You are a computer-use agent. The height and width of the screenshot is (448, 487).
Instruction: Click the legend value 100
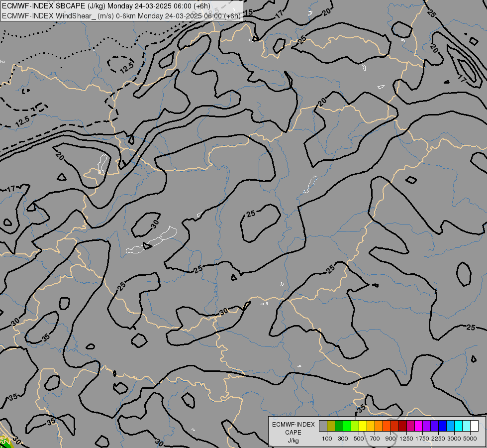(327, 439)
